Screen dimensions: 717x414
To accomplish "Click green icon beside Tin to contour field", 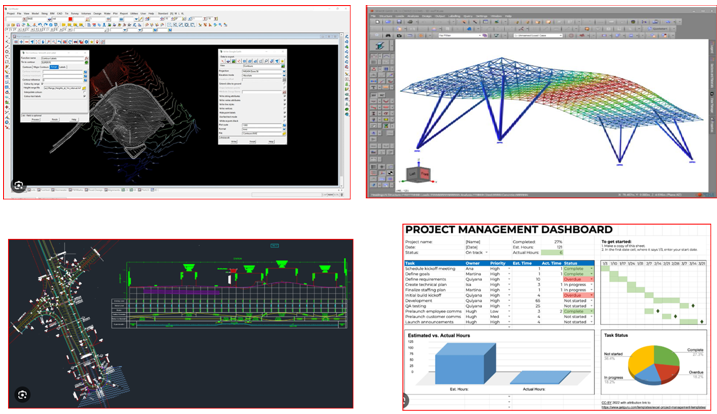I will (x=86, y=62).
